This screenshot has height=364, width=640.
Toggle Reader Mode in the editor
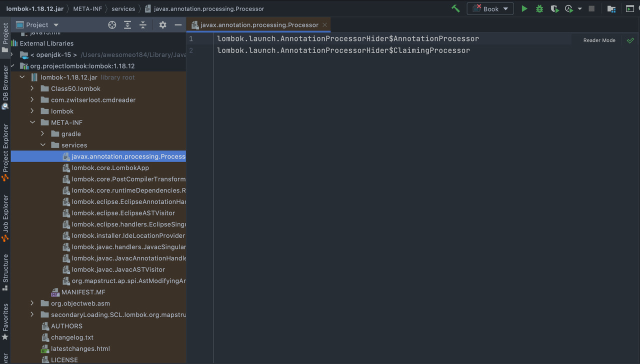(599, 40)
